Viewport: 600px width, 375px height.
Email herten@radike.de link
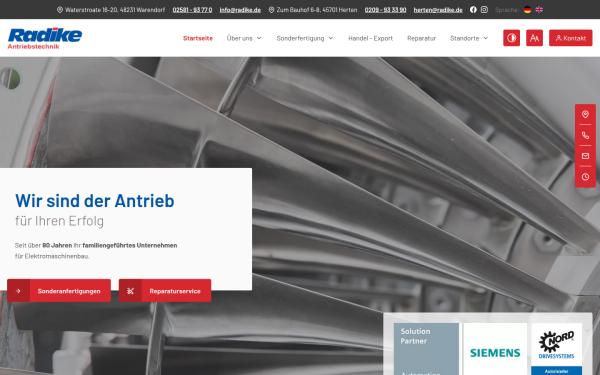[438, 10]
